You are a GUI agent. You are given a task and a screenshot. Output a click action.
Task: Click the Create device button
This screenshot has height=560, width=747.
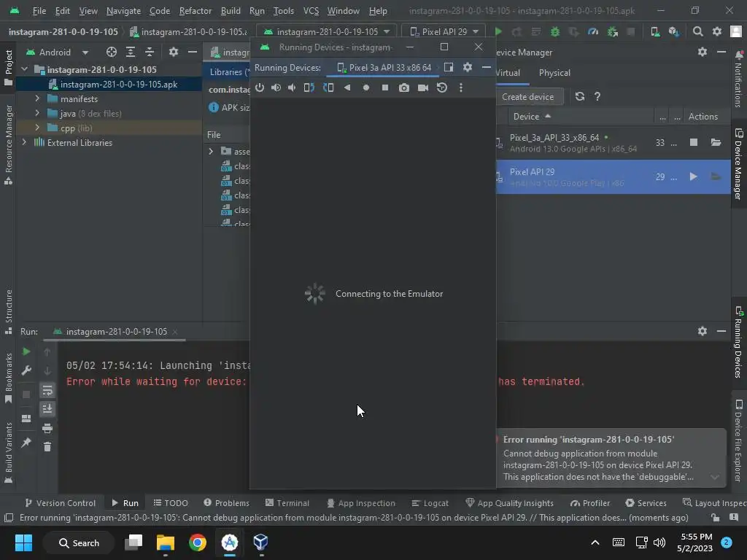[x=528, y=97]
